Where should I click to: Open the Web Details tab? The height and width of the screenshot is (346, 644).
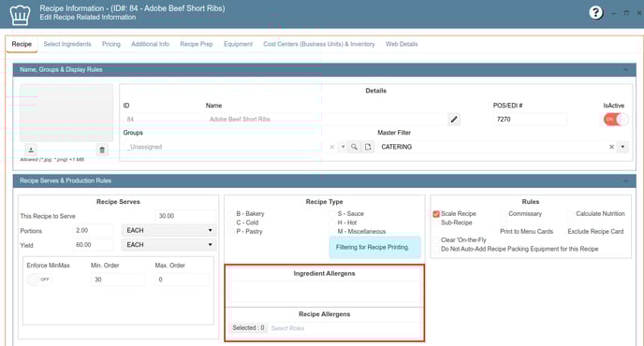402,44
